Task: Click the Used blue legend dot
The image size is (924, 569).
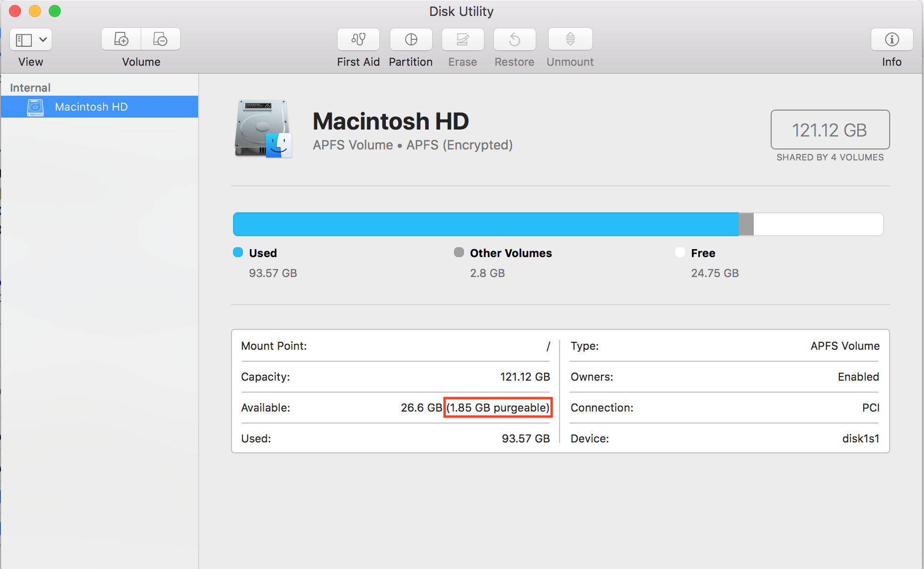Action: [238, 253]
